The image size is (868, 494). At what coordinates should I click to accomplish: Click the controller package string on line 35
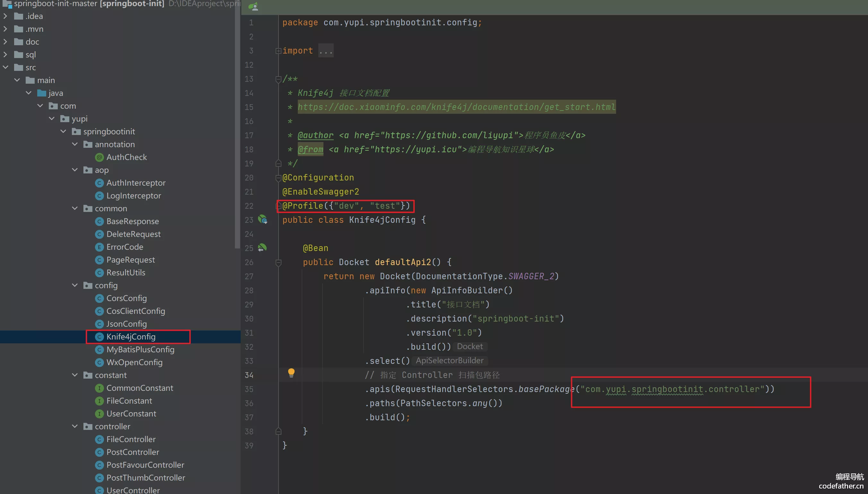point(672,389)
